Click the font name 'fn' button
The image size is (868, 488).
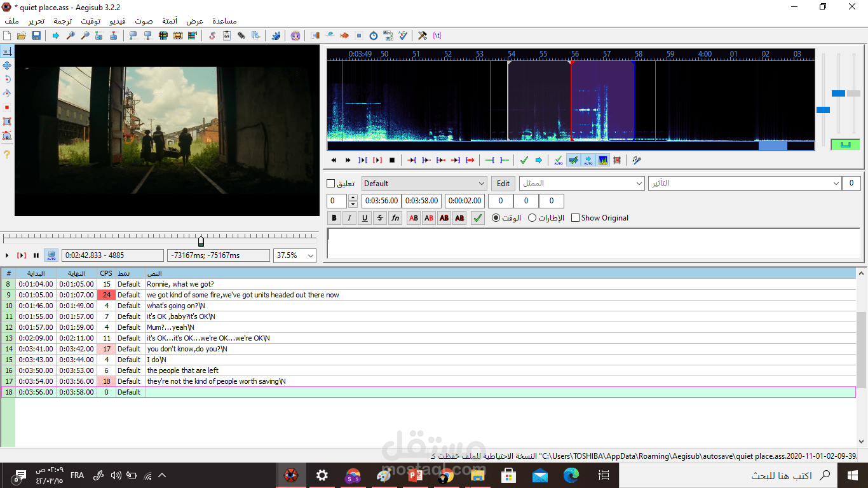[x=395, y=218]
